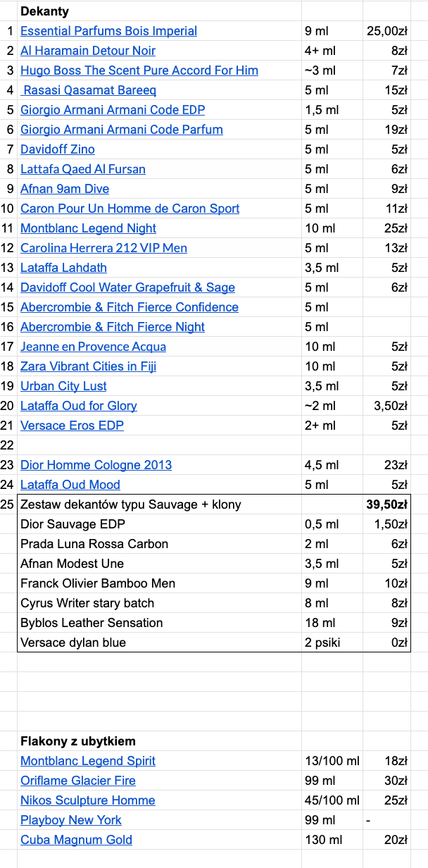This screenshot has height=868, width=428.
Task: Open the Davidoff Zino link
Action: (x=57, y=149)
